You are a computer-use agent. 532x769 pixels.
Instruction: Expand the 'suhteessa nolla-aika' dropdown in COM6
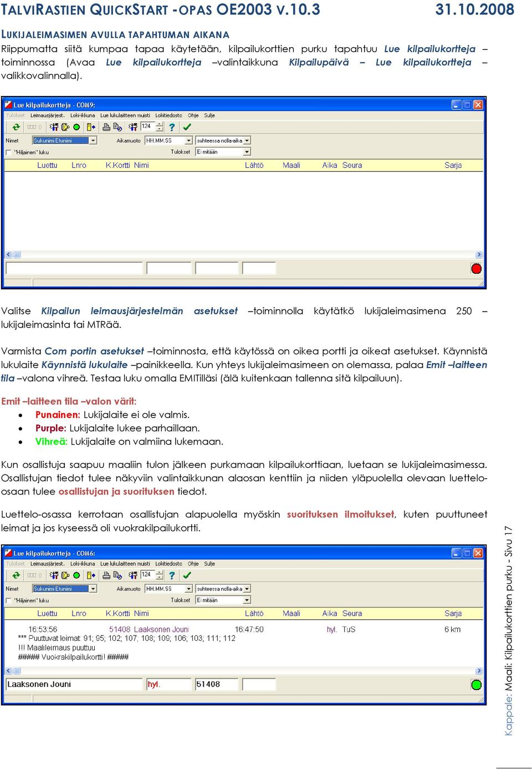click(247, 589)
